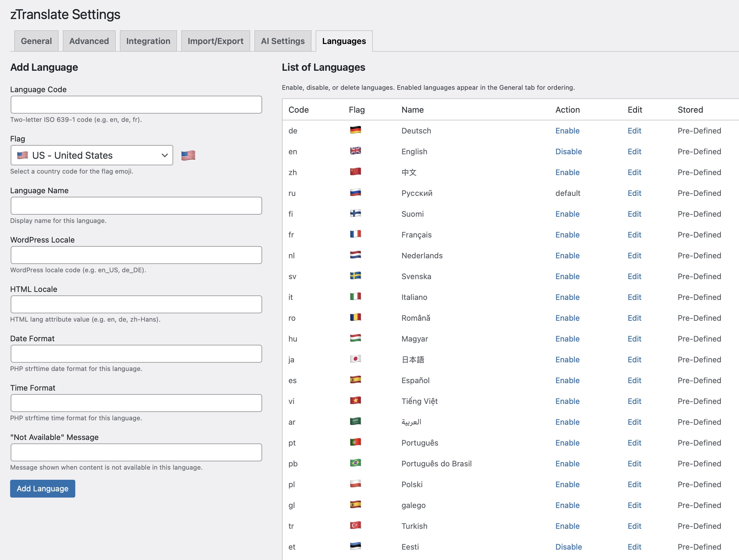
Task: Go to the Integration tab
Action: [x=148, y=41]
